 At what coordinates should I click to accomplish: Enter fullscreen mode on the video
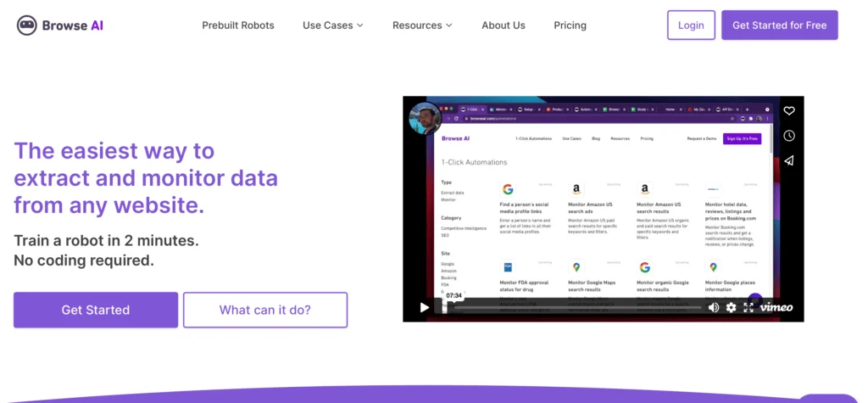(748, 307)
